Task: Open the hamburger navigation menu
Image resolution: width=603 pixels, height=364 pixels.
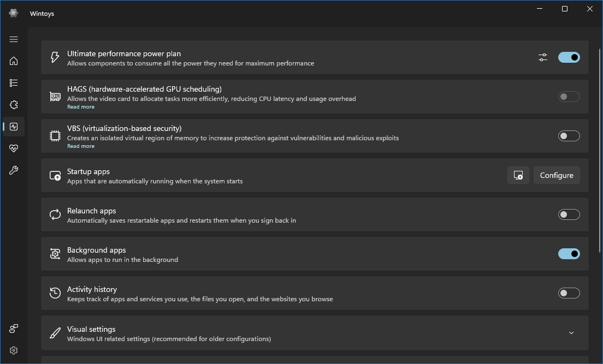Action: coord(14,39)
